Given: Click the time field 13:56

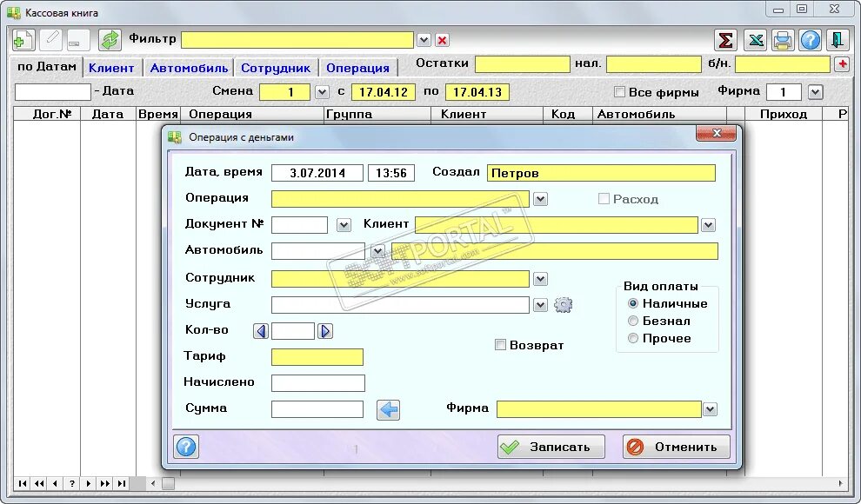Looking at the screenshot, I should [391, 173].
